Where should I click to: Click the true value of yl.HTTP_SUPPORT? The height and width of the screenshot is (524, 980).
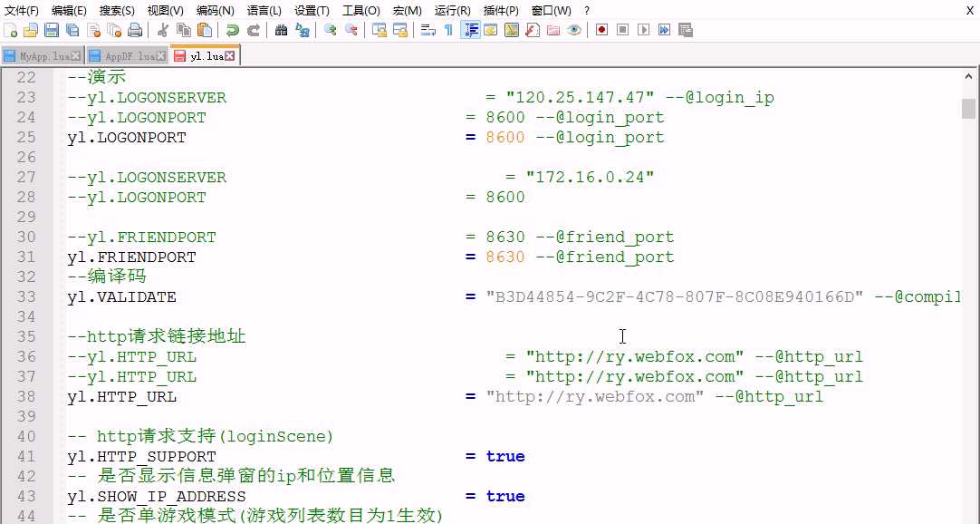pyautogui.click(x=505, y=457)
